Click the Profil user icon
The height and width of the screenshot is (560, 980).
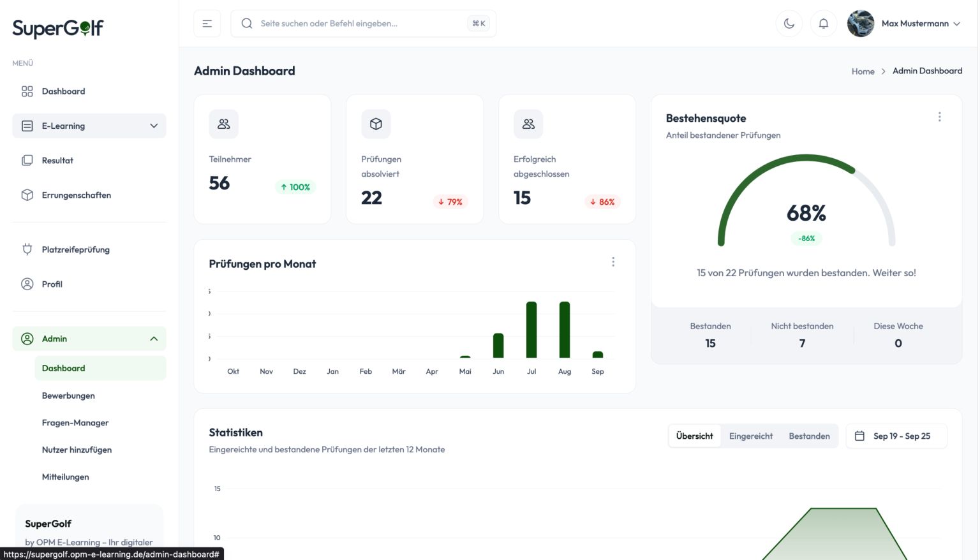pyautogui.click(x=27, y=284)
